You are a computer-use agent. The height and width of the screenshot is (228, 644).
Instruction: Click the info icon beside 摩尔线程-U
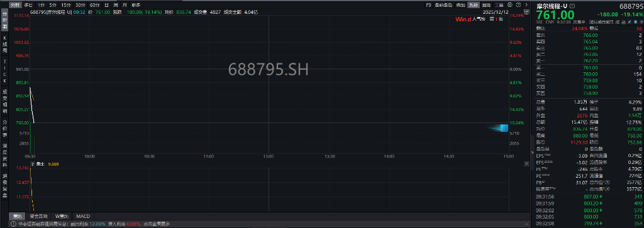click(x=572, y=6)
